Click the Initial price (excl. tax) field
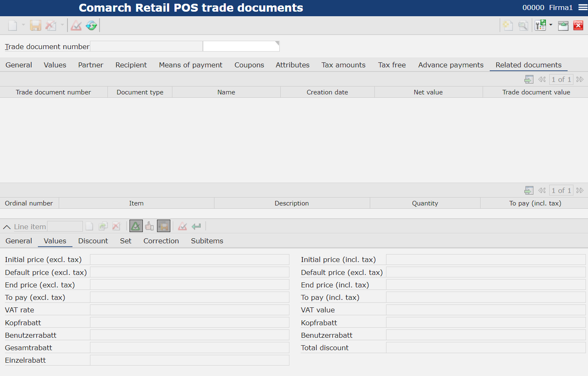Screen dimensions: 588x376 (189, 260)
